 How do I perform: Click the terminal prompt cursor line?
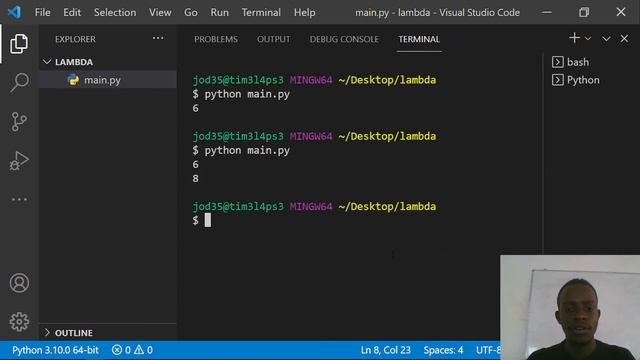202,220
